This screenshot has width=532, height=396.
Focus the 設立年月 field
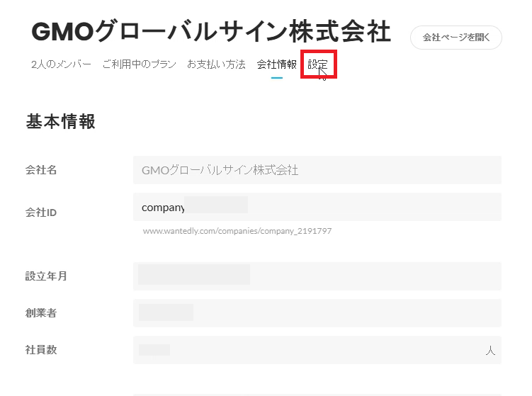(317, 276)
